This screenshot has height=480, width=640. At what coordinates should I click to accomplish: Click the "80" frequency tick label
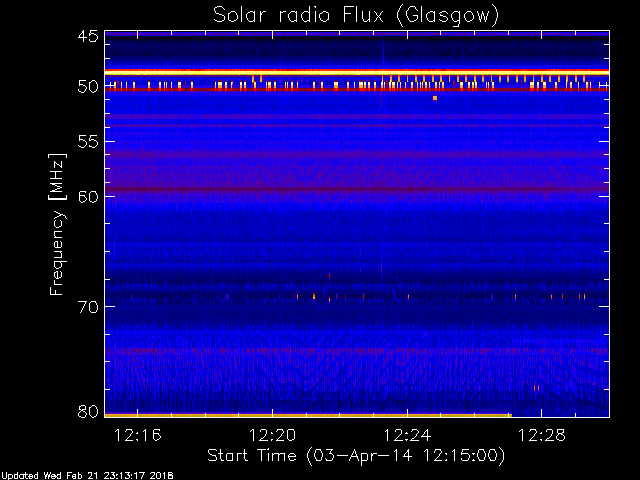click(88, 411)
